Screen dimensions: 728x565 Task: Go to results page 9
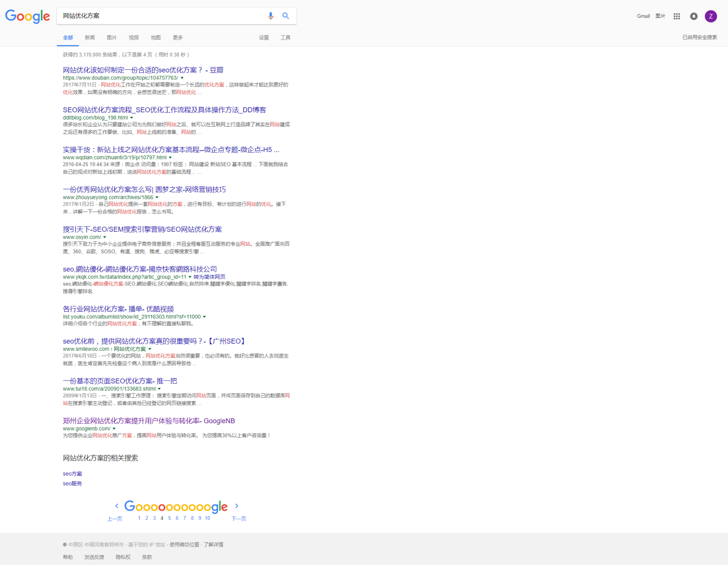point(200,518)
